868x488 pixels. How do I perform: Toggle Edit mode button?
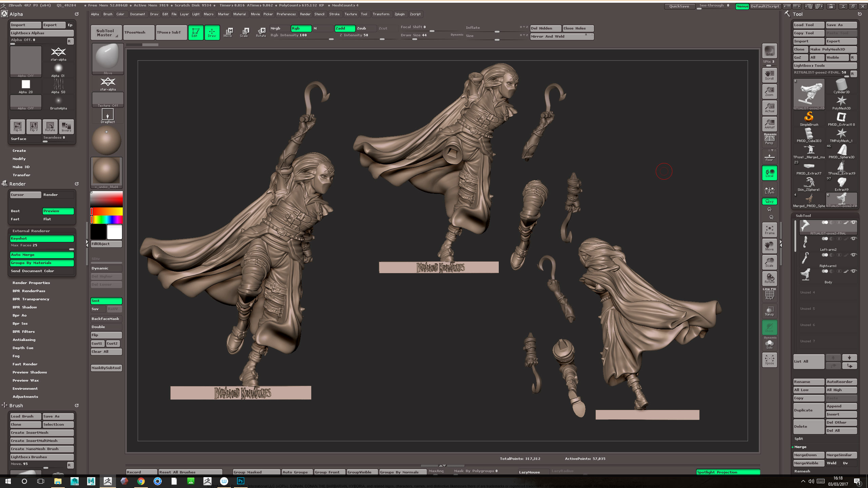(x=196, y=33)
